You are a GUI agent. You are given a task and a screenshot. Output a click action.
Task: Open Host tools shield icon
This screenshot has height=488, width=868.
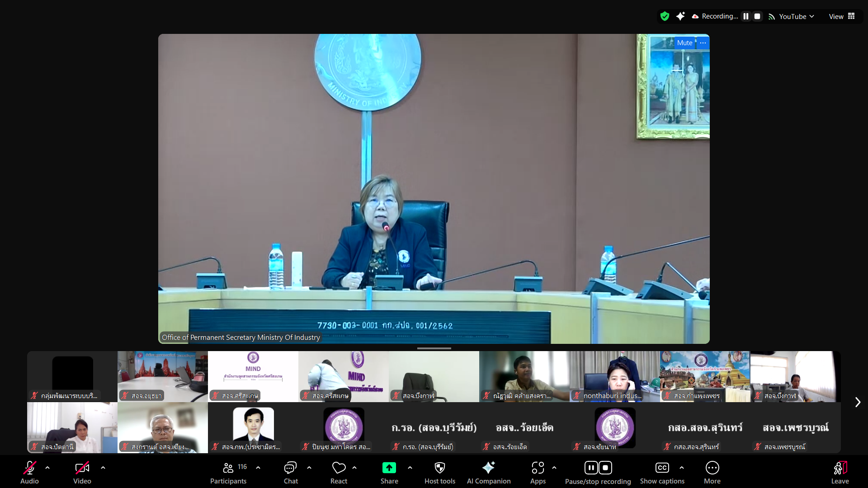tap(439, 472)
